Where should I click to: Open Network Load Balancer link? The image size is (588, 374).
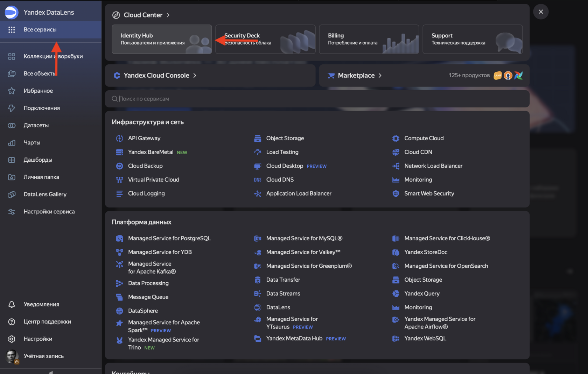click(x=433, y=166)
